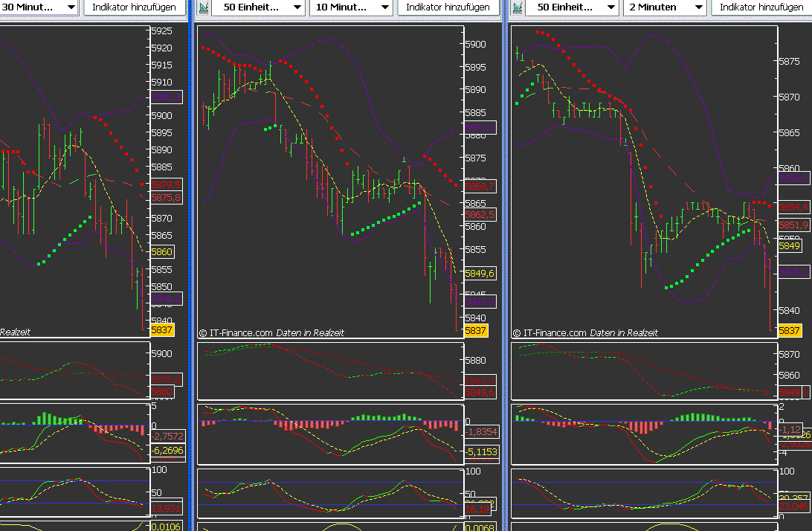Select the yellow 5860 price label, 30-minute main chart
The image size is (812, 531).
pyautogui.click(x=162, y=252)
